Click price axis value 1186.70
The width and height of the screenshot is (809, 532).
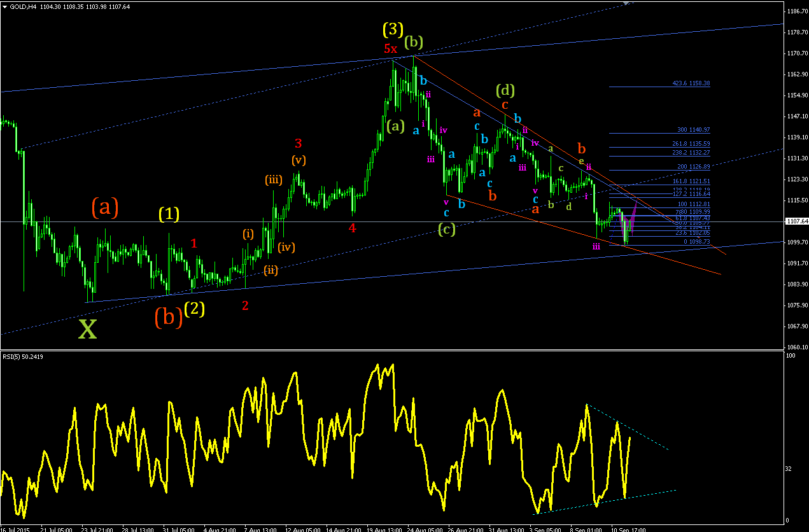click(798, 11)
